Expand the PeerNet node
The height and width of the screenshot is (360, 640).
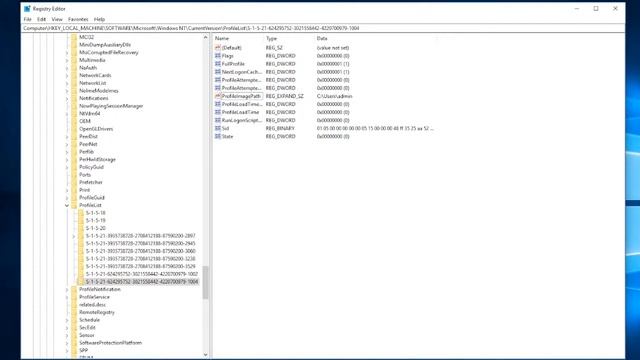pyautogui.click(x=67, y=144)
